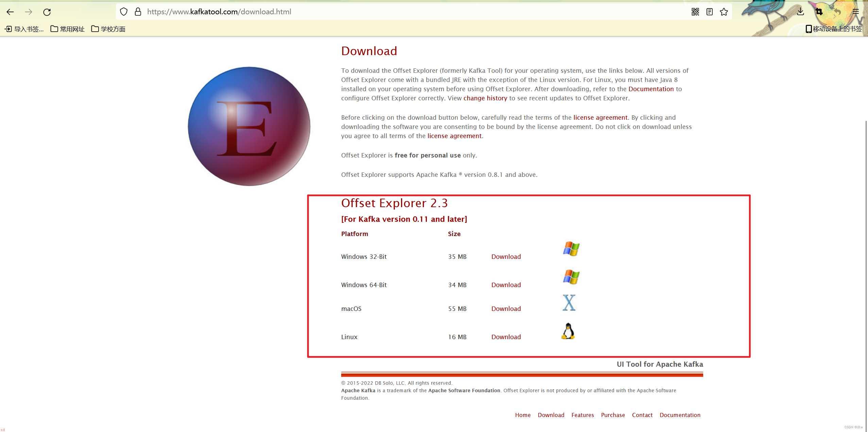Click the browser reload icon
868x432 pixels.
point(47,11)
